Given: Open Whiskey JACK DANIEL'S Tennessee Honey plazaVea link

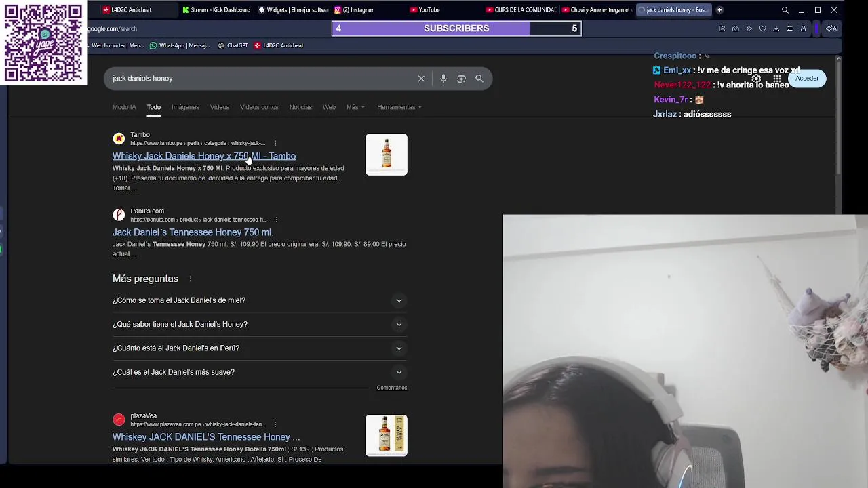Looking at the screenshot, I should (x=206, y=437).
